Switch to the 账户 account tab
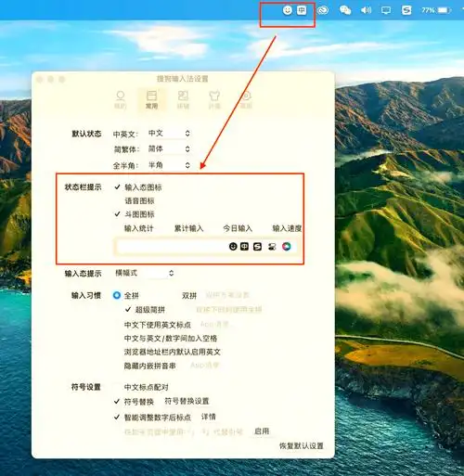Viewport: 464px width, 476px height. click(121, 100)
